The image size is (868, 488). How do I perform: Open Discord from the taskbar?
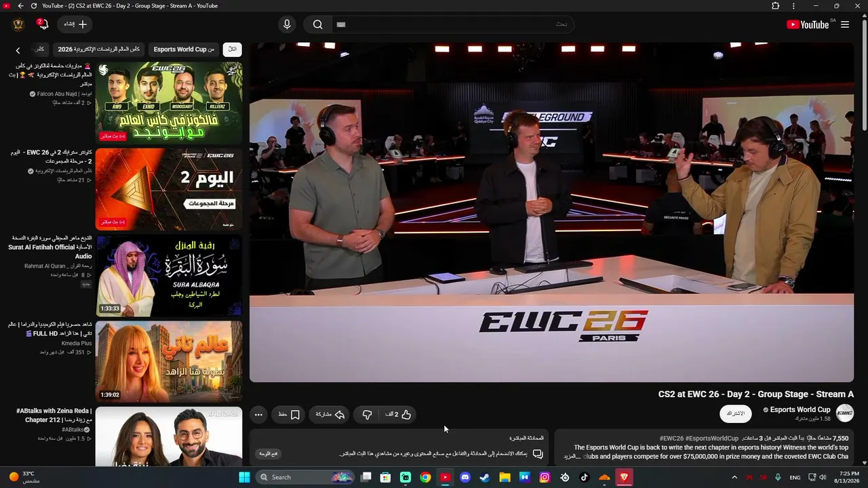(465, 477)
